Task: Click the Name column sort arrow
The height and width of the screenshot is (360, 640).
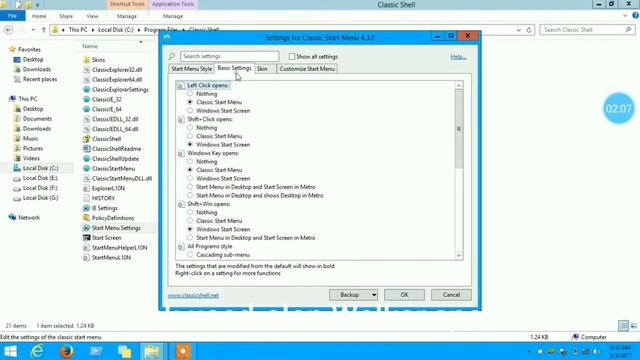Action: pos(141,42)
